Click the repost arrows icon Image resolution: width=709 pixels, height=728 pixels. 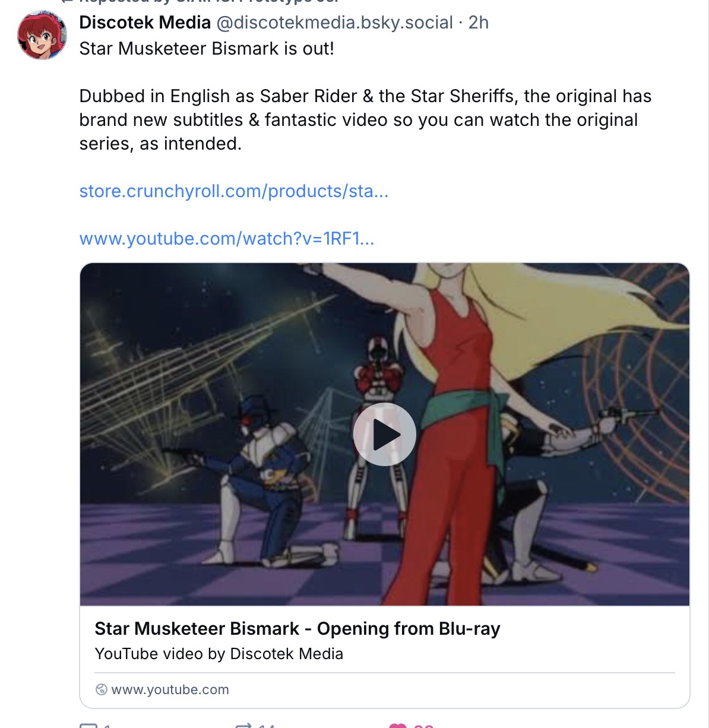tap(244, 725)
